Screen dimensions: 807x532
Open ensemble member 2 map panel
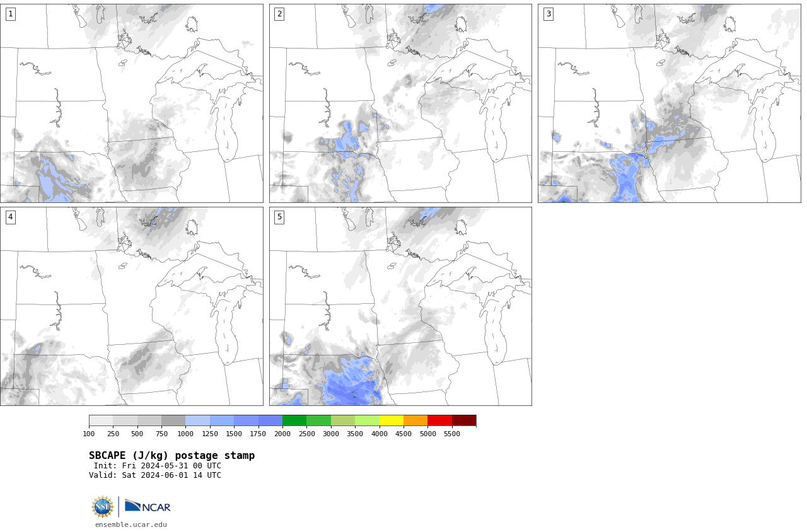[400, 103]
